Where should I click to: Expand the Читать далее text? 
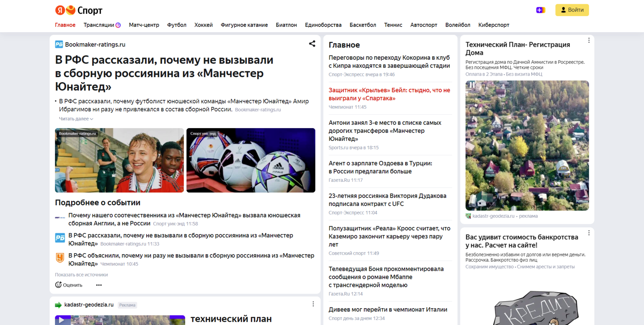pyautogui.click(x=76, y=119)
